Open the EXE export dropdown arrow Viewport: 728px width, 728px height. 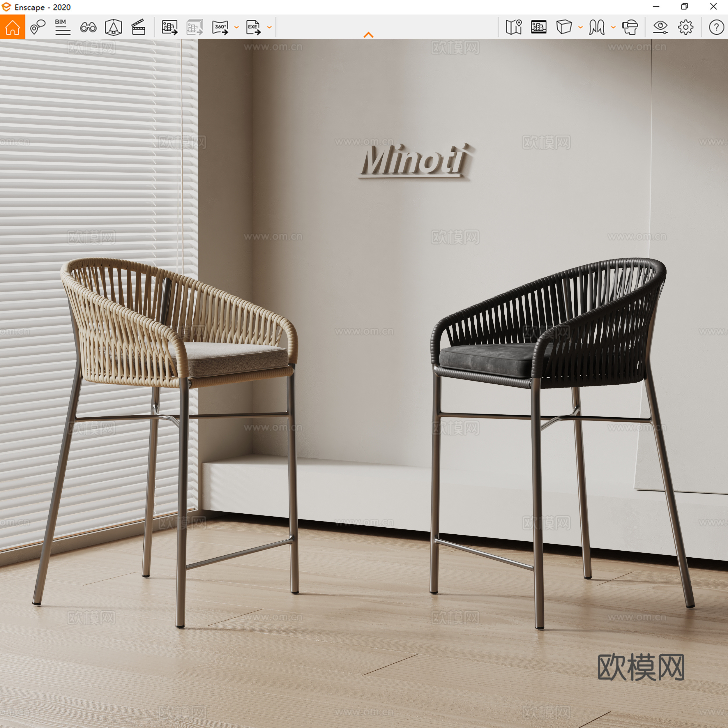(x=269, y=27)
